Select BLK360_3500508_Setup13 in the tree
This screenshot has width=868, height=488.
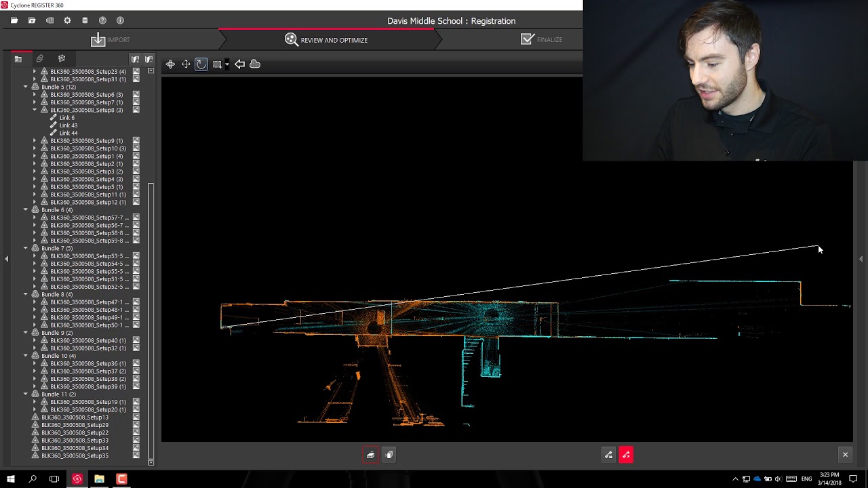tap(75, 417)
